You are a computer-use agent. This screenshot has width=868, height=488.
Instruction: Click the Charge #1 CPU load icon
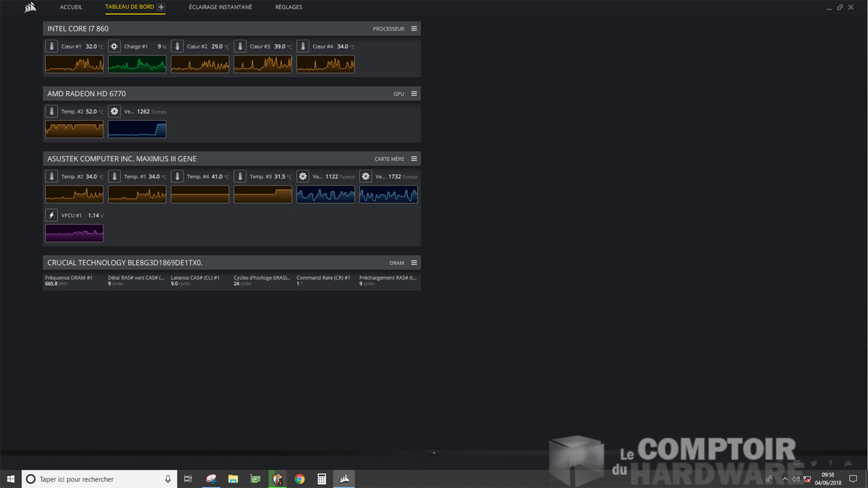click(114, 47)
